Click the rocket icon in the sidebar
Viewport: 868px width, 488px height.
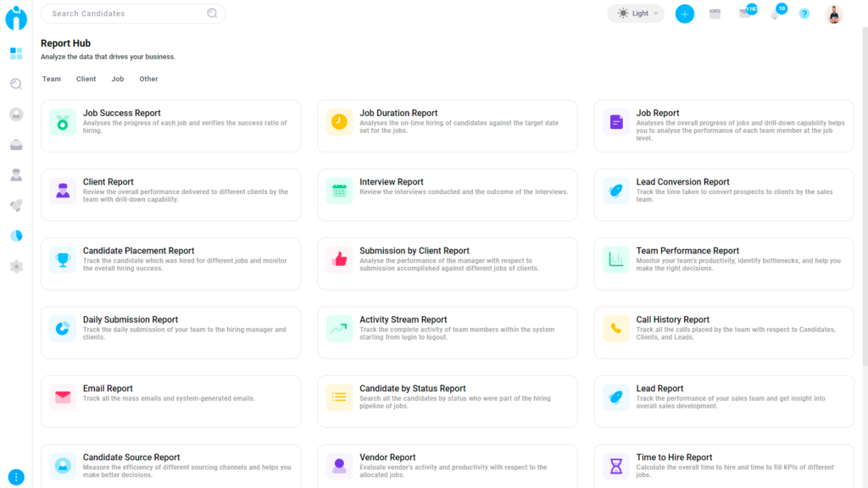15,204
